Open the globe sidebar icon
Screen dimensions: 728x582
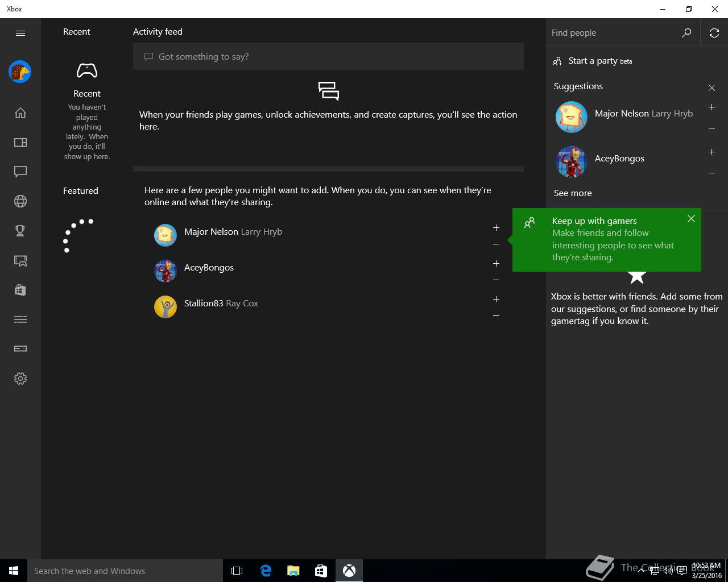pos(20,201)
